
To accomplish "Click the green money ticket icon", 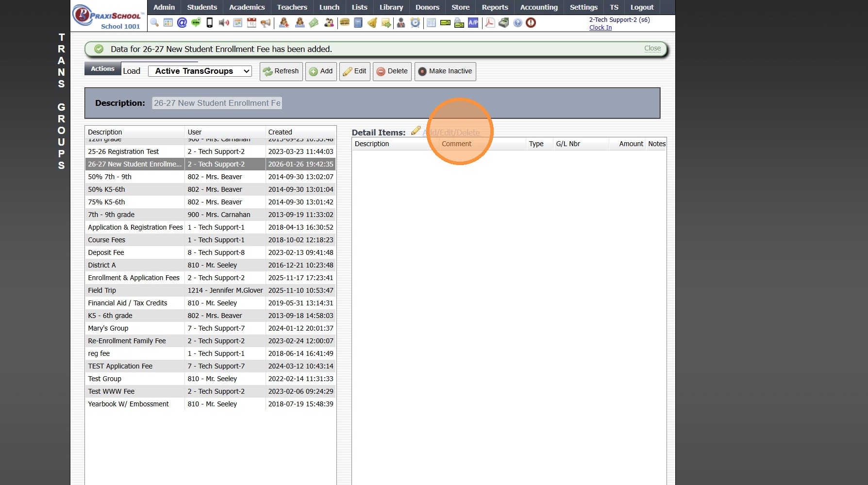I will pyautogui.click(x=314, y=23).
